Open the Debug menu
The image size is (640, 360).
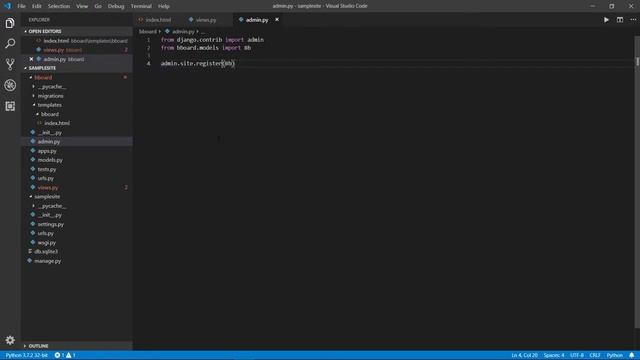[116, 6]
